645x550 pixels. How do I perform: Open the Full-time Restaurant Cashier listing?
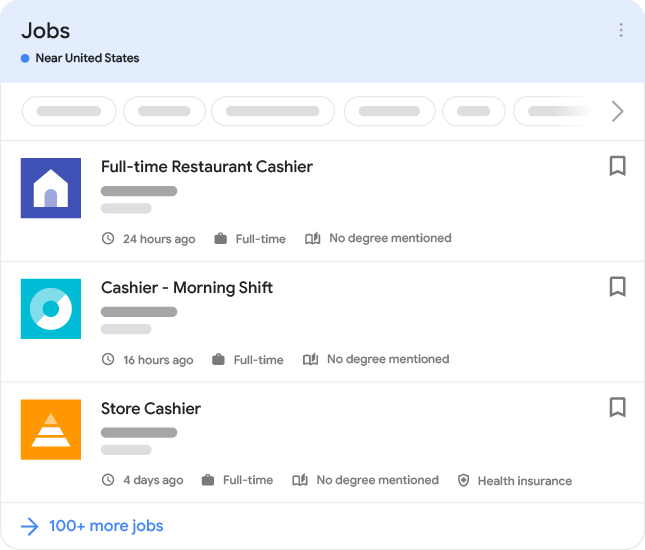click(207, 167)
